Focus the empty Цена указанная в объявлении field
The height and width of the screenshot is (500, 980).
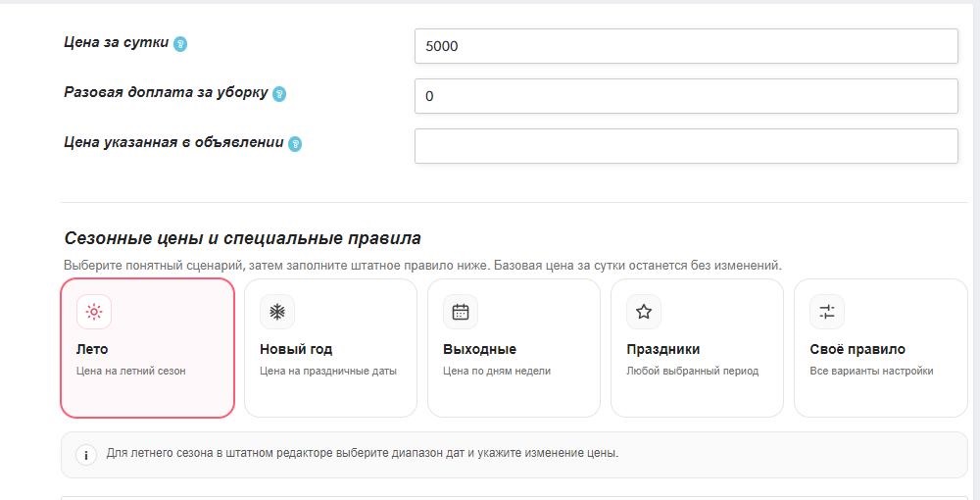(x=686, y=146)
